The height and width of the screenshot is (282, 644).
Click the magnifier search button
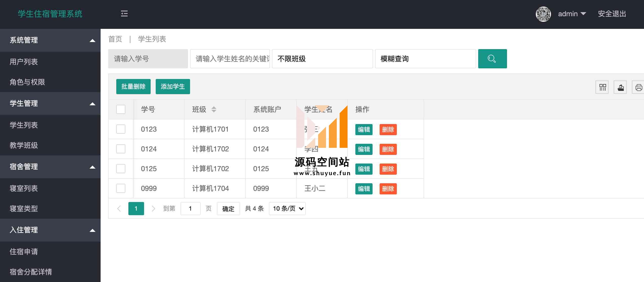pos(492,59)
